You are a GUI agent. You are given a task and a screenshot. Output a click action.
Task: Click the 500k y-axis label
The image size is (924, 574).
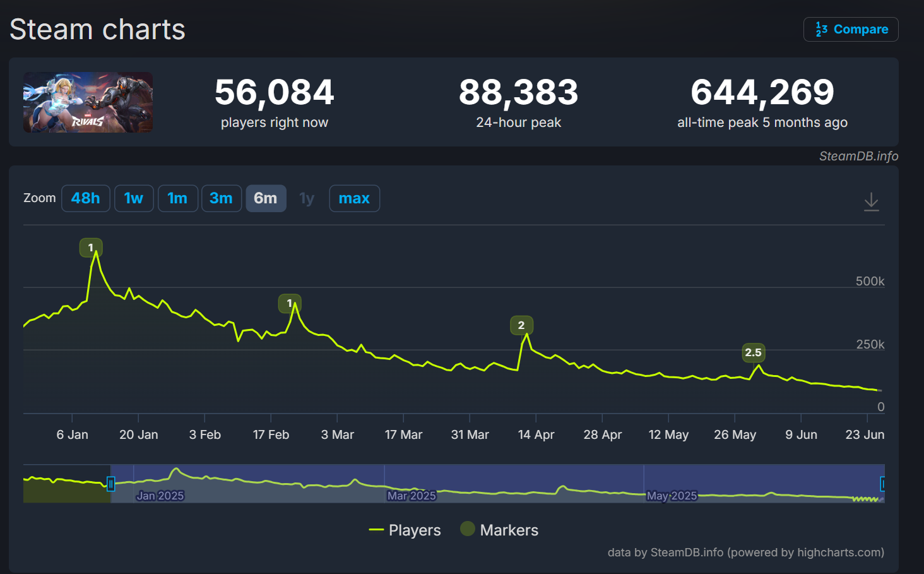[x=870, y=281]
